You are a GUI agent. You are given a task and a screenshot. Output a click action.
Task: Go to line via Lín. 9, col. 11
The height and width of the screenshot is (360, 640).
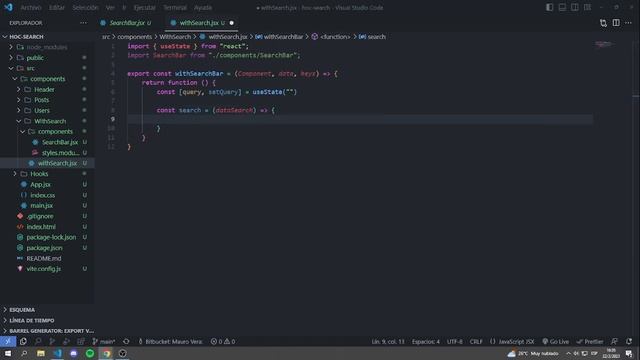click(x=388, y=341)
